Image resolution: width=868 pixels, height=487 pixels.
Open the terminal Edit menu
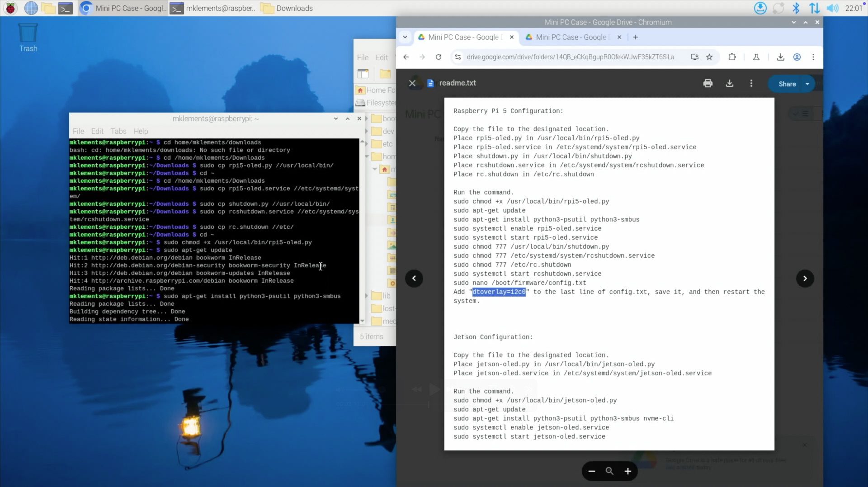pos(97,131)
